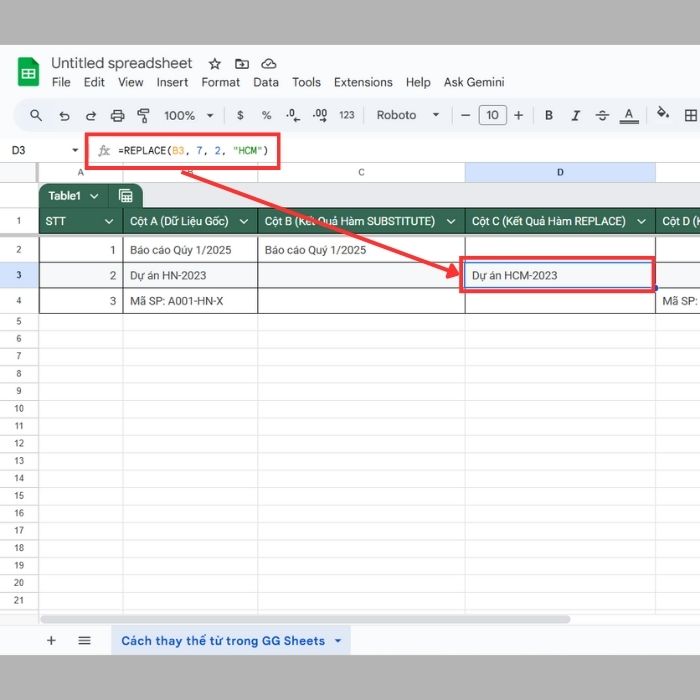
Task: Open the Roboto font dropdown
Action: pos(408,115)
